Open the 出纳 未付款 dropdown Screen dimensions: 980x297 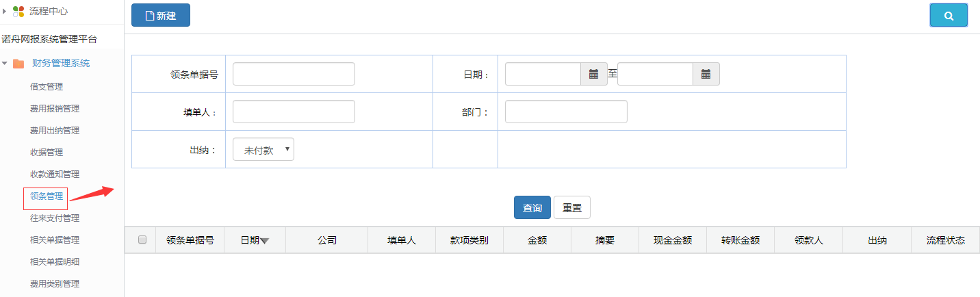pyautogui.click(x=263, y=150)
